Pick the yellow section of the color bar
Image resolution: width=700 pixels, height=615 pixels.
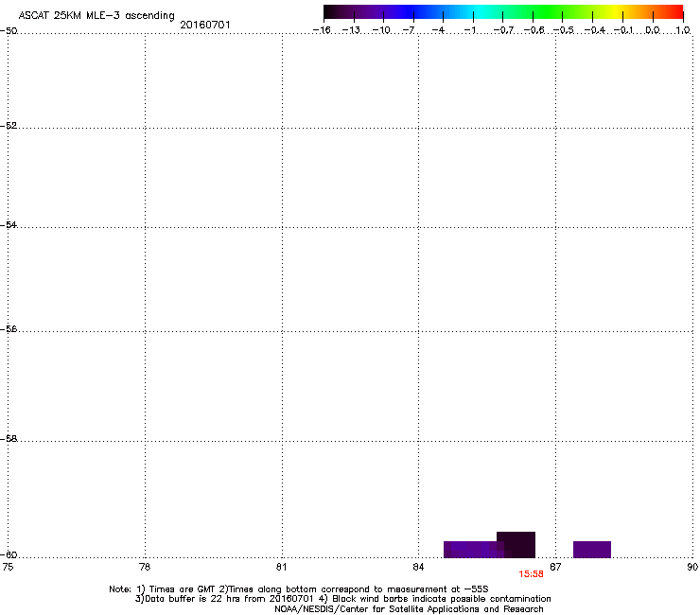(616, 11)
